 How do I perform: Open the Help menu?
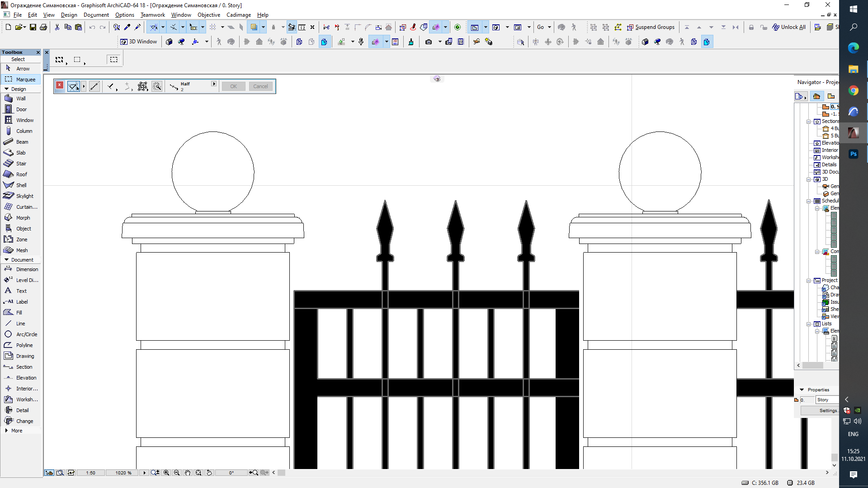(263, 15)
